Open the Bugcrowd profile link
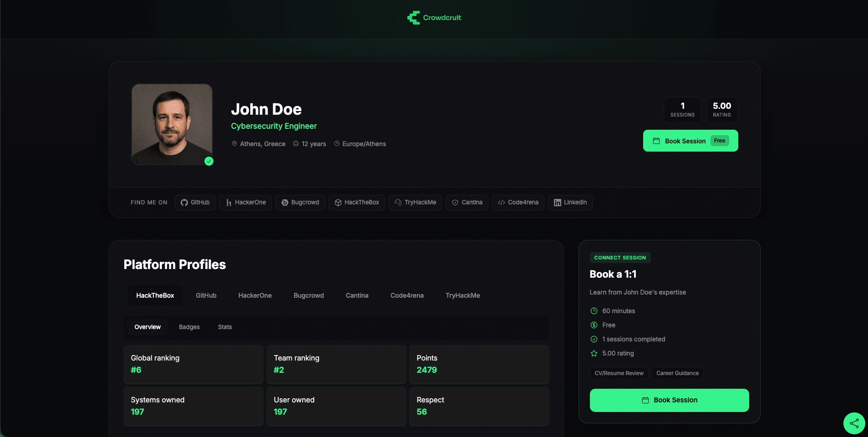868x437 pixels. [x=300, y=203]
